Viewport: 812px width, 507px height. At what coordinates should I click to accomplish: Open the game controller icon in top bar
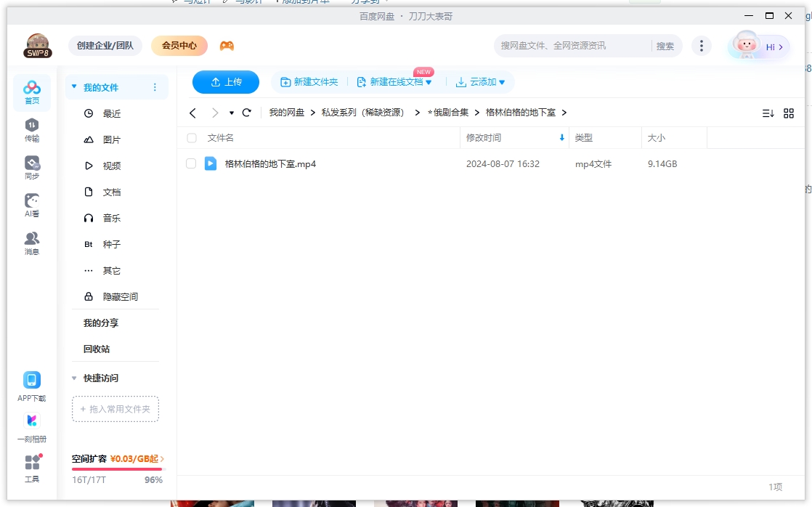[226, 46]
